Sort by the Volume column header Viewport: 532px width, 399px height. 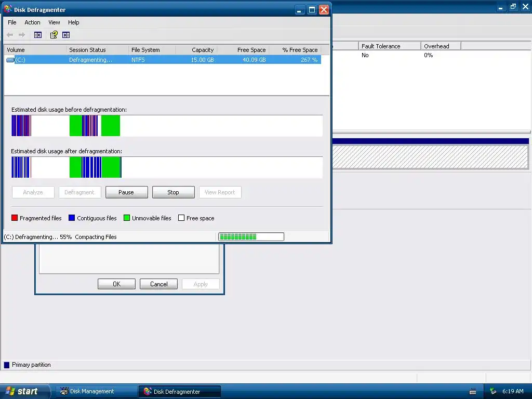[35, 50]
